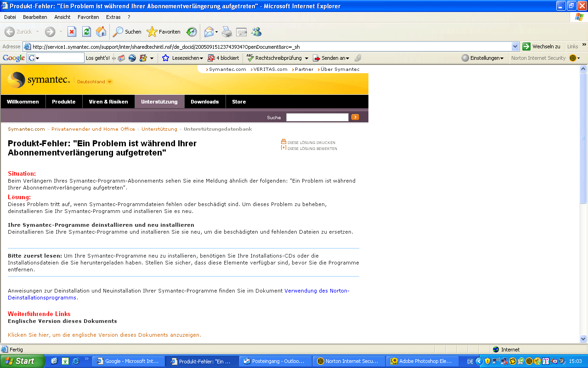Screen dimensions: 588x368
Task: Open the Favoriten menu in menu bar
Action: tap(88, 17)
